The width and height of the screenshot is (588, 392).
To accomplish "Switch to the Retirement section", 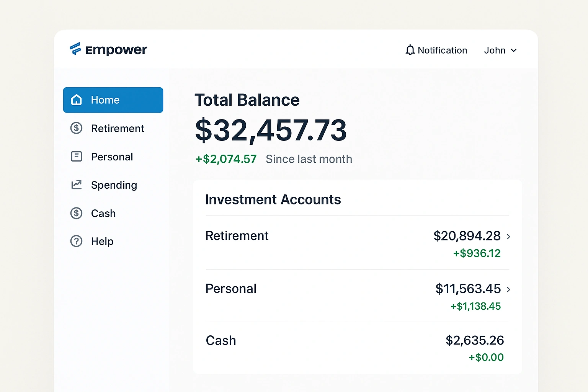I will tap(118, 128).
